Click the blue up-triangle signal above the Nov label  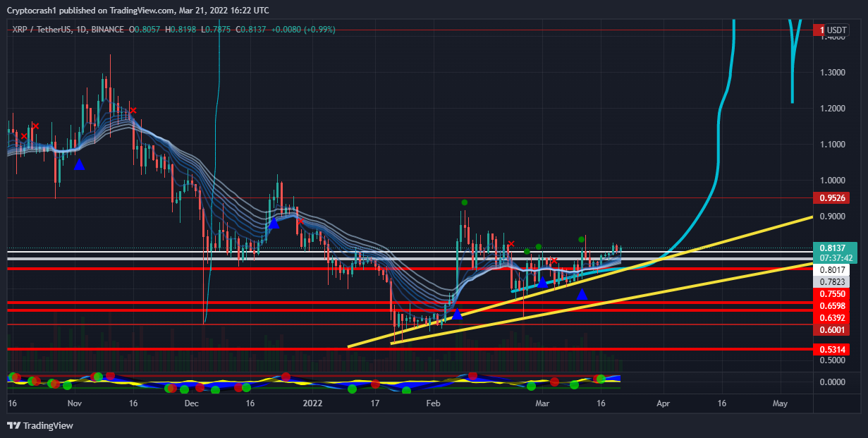tap(79, 164)
